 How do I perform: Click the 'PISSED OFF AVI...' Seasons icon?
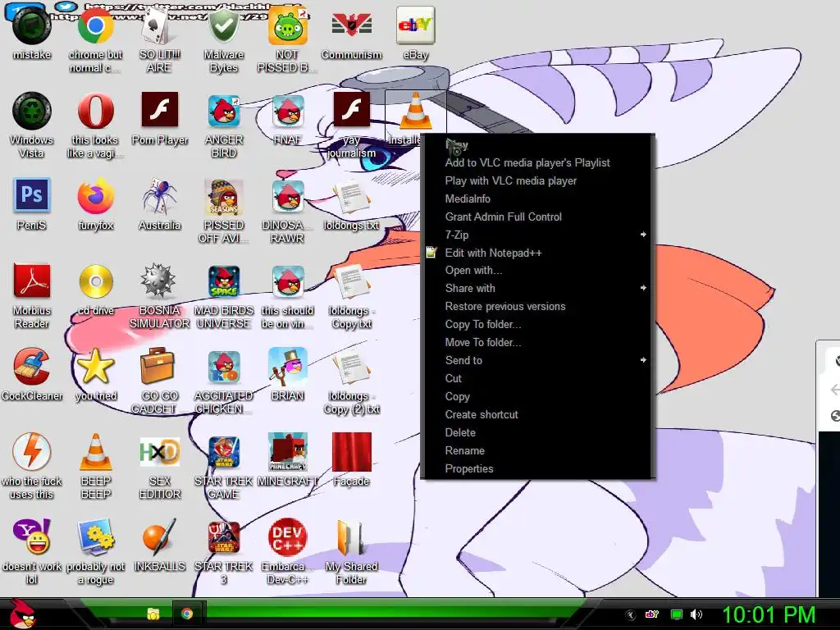pyautogui.click(x=223, y=197)
